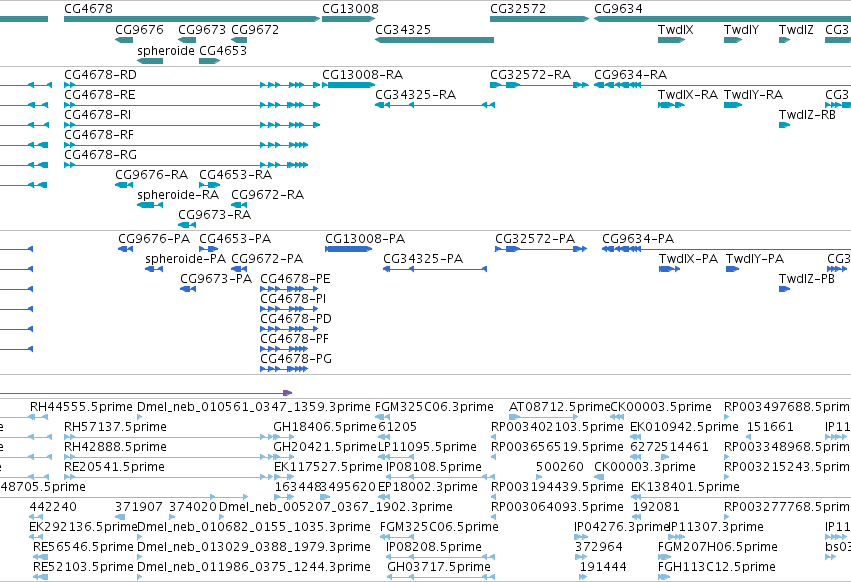The image size is (851, 582).
Task: Click the CG4678-RI transcript label
Action: coord(98,115)
